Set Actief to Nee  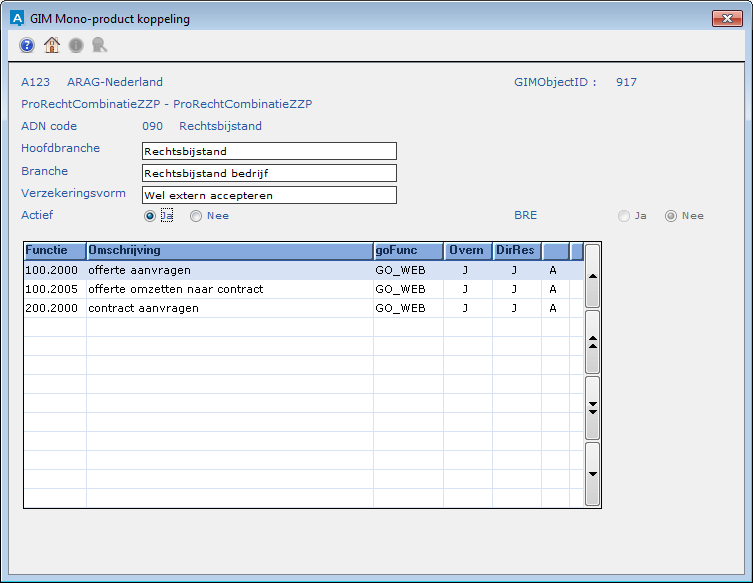pos(196,215)
